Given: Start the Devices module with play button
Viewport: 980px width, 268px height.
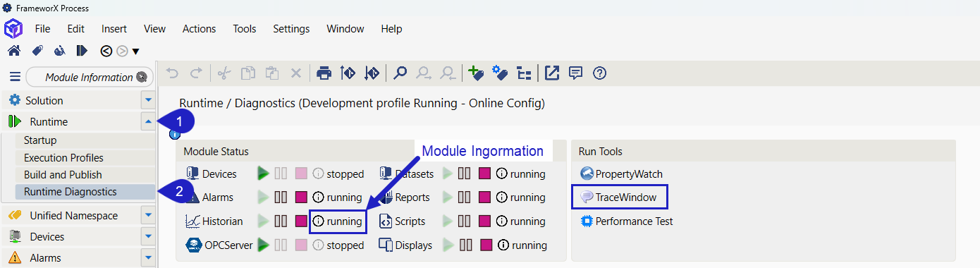Looking at the screenshot, I should coord(263,173).
